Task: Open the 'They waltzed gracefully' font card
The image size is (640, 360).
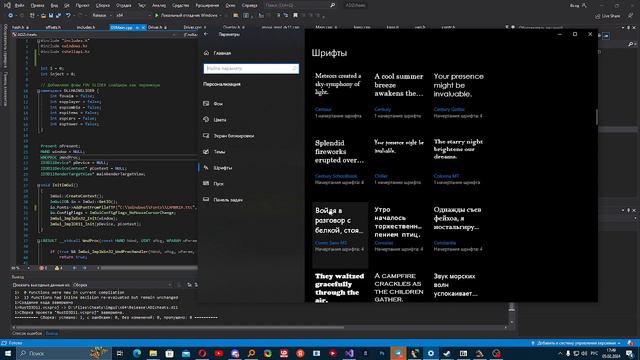Action: [340, 287]
